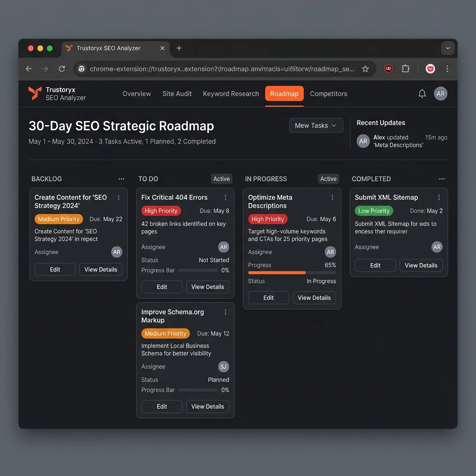This screenshot has width=476, height=476.
Task: Click the browser forward arrow
Action: point(45,69)
